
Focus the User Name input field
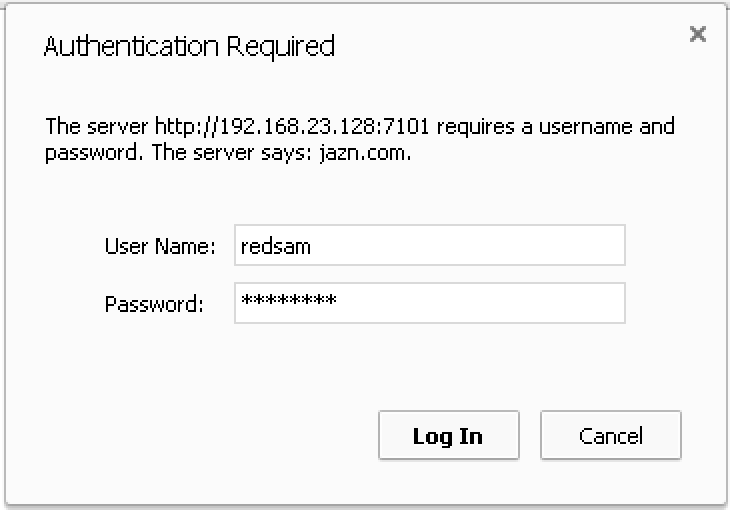[x=430, y=245]
